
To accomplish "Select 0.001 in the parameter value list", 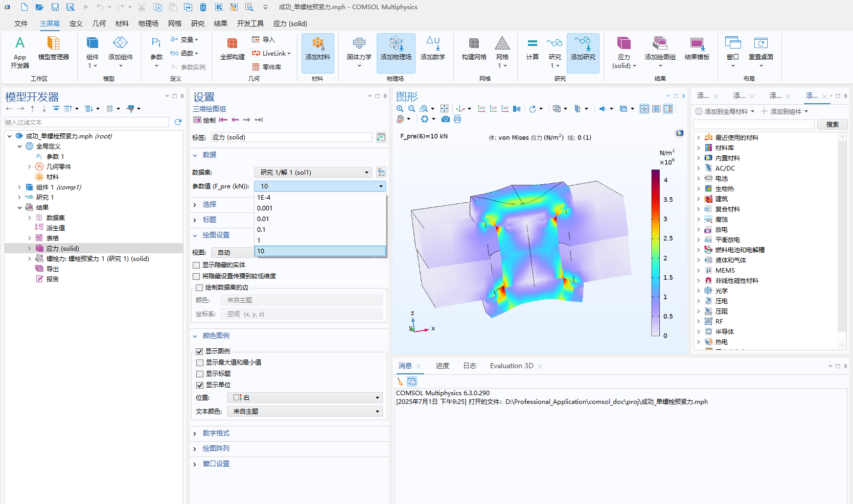I will (320, 208).
